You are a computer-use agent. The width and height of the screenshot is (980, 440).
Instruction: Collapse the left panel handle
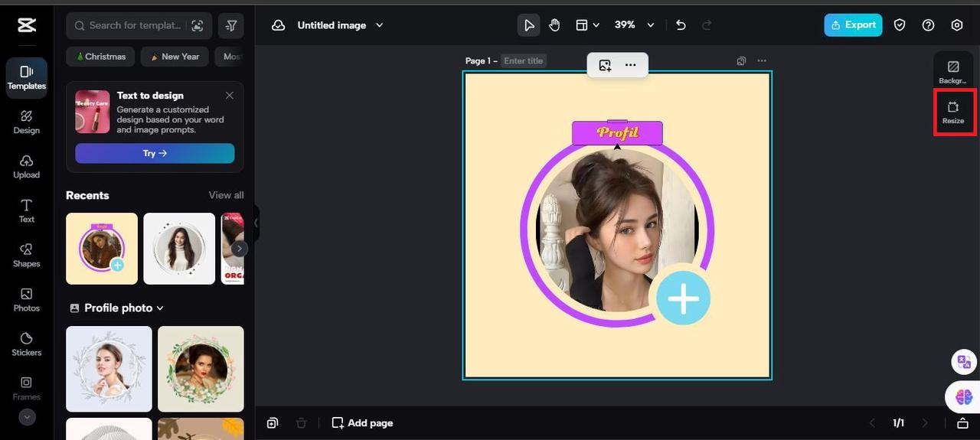coord(256,223)
